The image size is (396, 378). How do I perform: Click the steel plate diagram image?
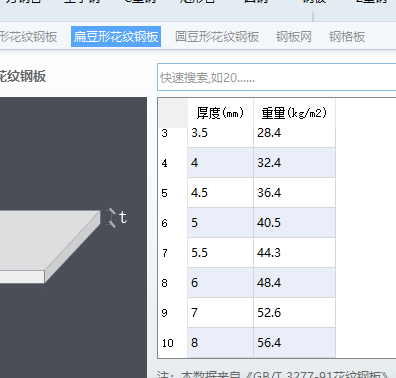tap(73, 238)
